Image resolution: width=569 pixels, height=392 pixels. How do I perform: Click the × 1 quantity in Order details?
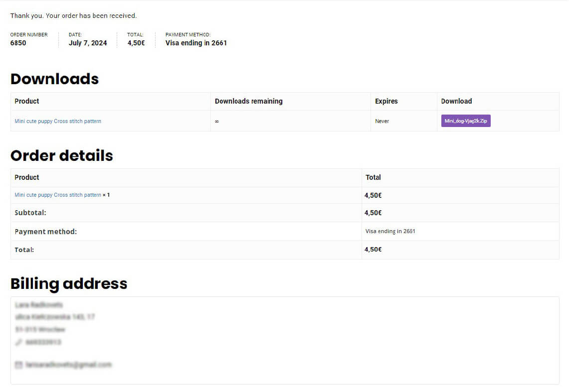[x=106, y=195]
